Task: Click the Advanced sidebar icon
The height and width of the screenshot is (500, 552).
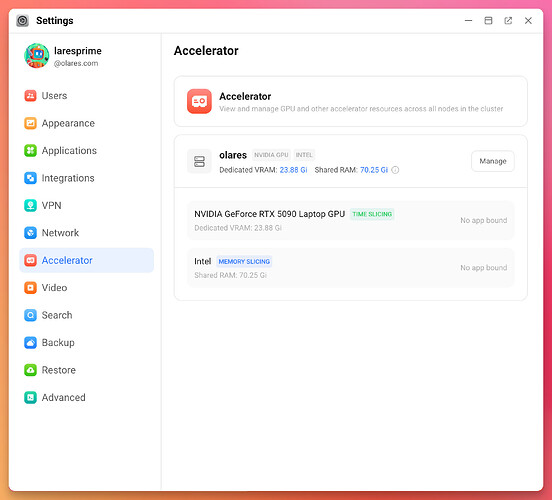Action: coord(30,398)
